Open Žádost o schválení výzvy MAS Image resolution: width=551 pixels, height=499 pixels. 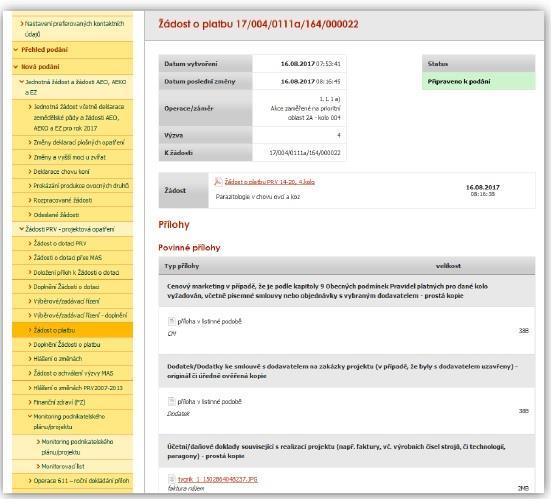tap(72, 373)
